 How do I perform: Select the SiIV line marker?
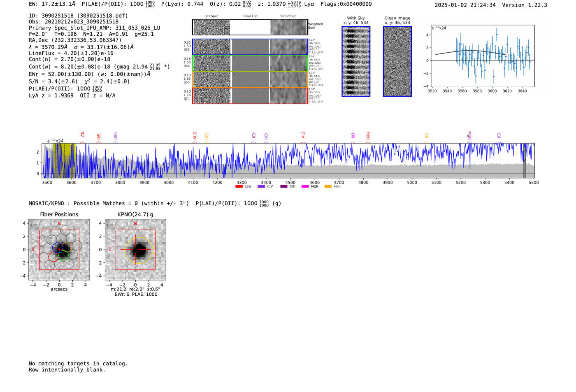click(195, 137)
